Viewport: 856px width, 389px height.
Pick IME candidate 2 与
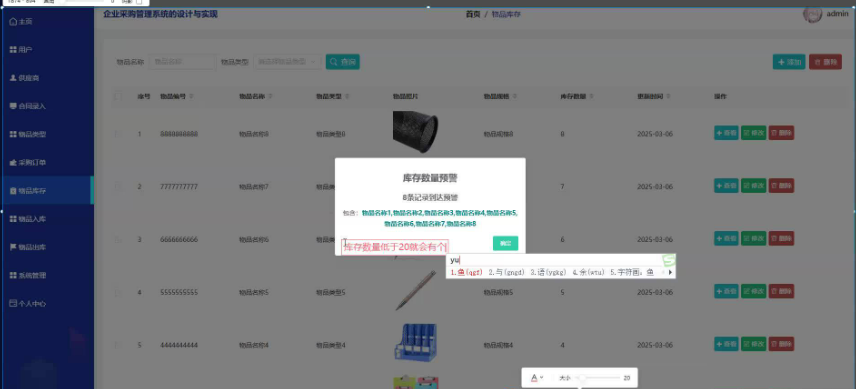(507, 272)
